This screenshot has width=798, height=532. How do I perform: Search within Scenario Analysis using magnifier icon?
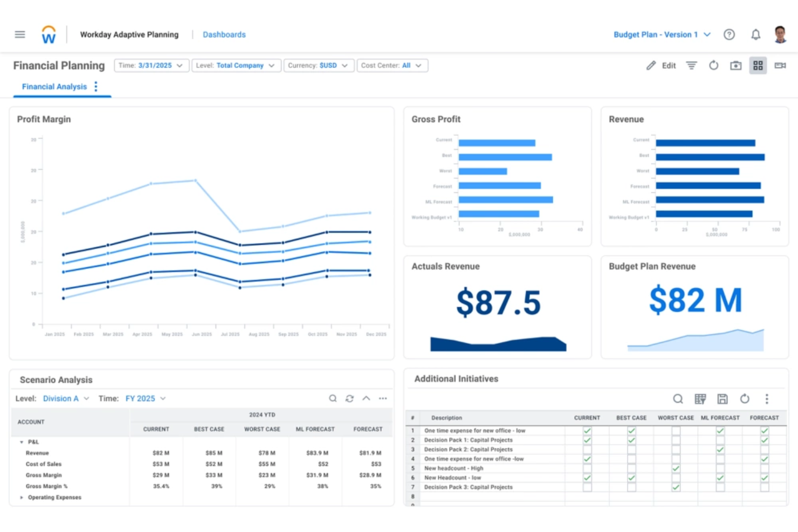click(x=333, y=398)
